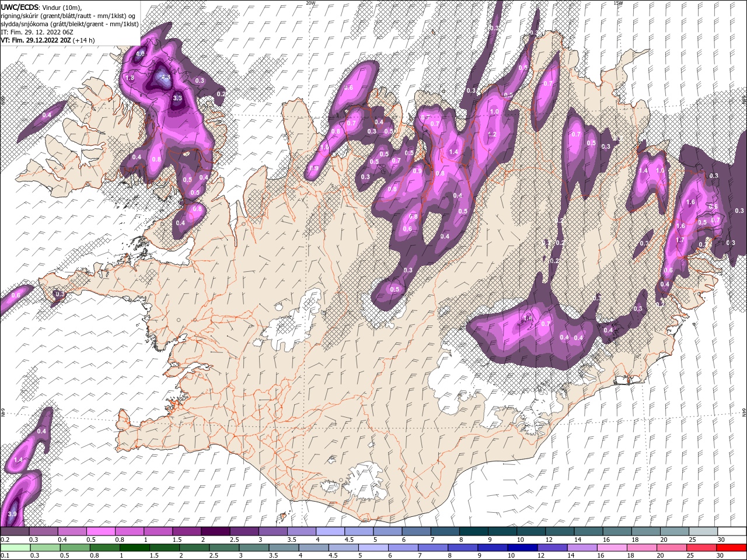The width and height of the screenshot is (747, 560).
Task: Select the 2.5 swatch in lower legend row
Action: (225, 547)
